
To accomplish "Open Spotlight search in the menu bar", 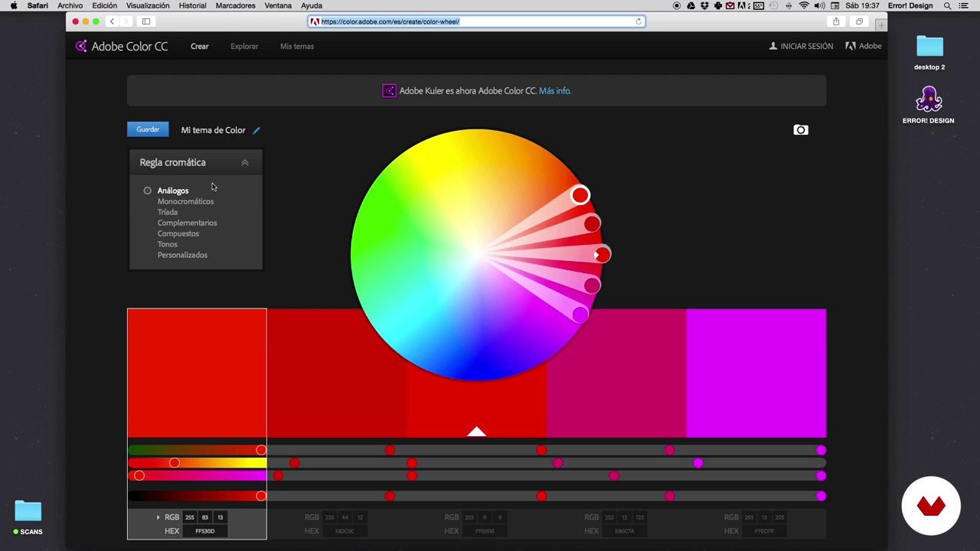I will (947, 5).
